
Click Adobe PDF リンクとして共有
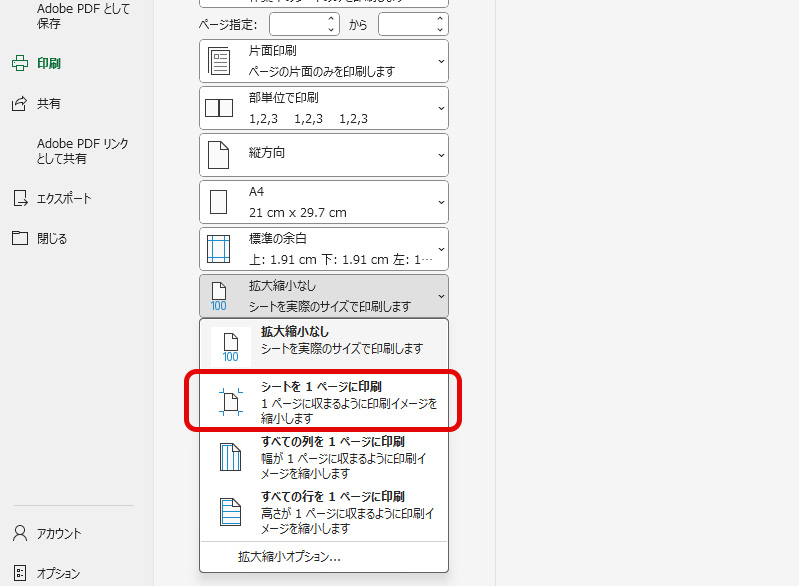coord(83,151)
